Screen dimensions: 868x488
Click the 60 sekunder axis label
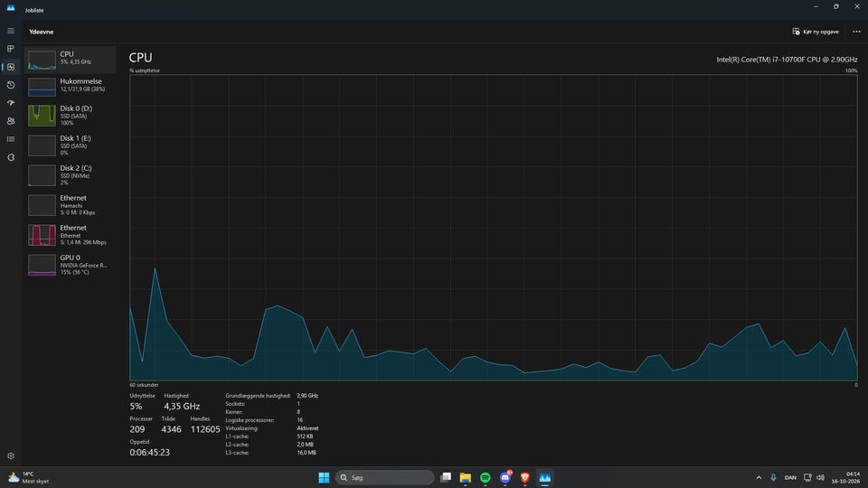tap(144, 385)
